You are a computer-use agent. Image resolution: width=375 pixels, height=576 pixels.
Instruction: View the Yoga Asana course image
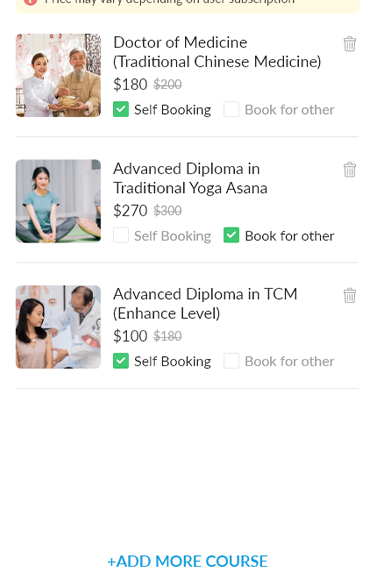pyautogui.click(x=58, y=201)
